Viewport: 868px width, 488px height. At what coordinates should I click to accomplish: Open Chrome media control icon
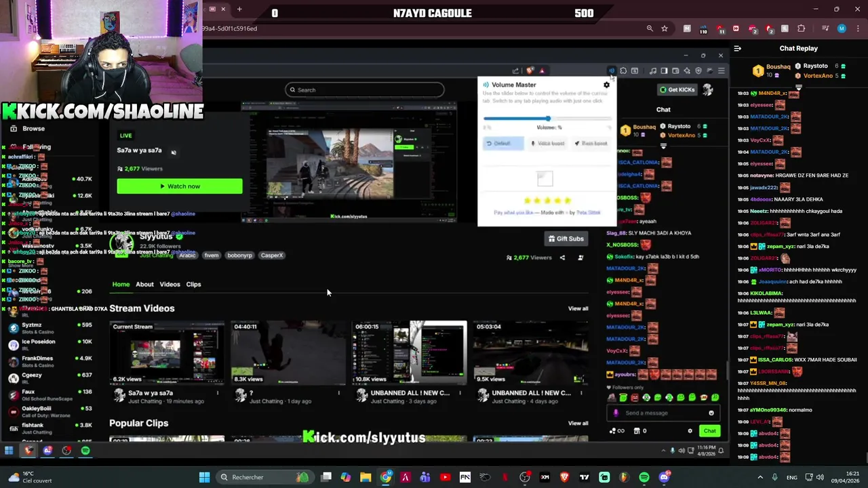pyautogui.click(x=825, y=28)
